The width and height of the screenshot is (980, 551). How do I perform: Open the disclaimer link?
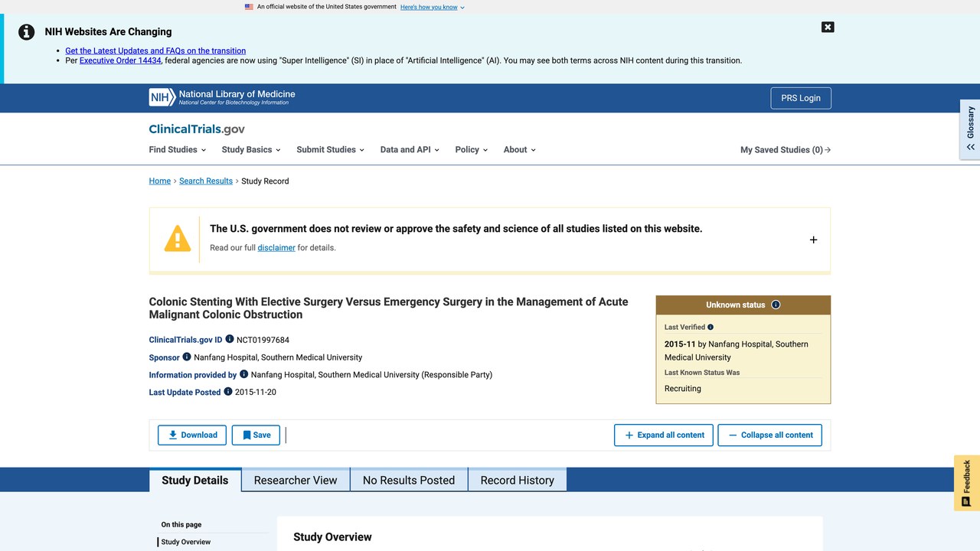(x=276, y=248)
